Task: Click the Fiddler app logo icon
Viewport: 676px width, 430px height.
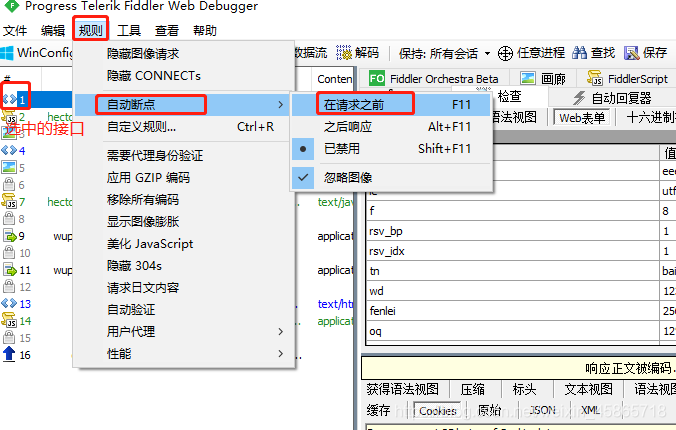Action: [x=12, y=6]
